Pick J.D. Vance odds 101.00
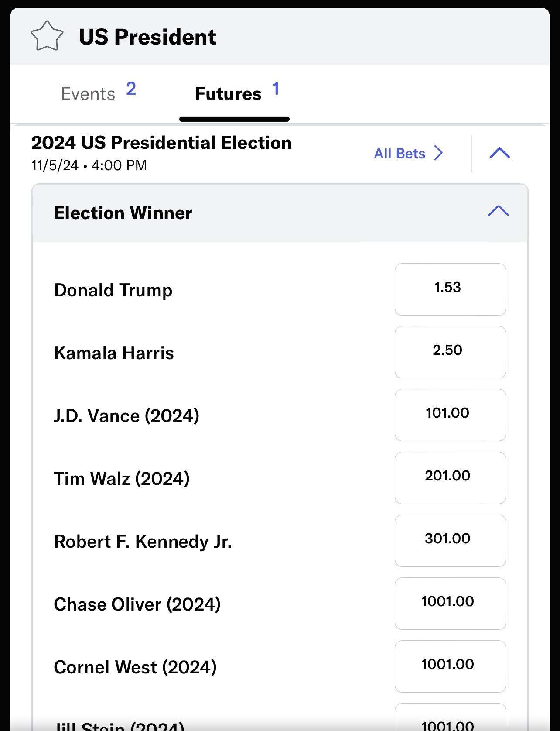This screenshot has width=560, height=731. pos(450,415)
